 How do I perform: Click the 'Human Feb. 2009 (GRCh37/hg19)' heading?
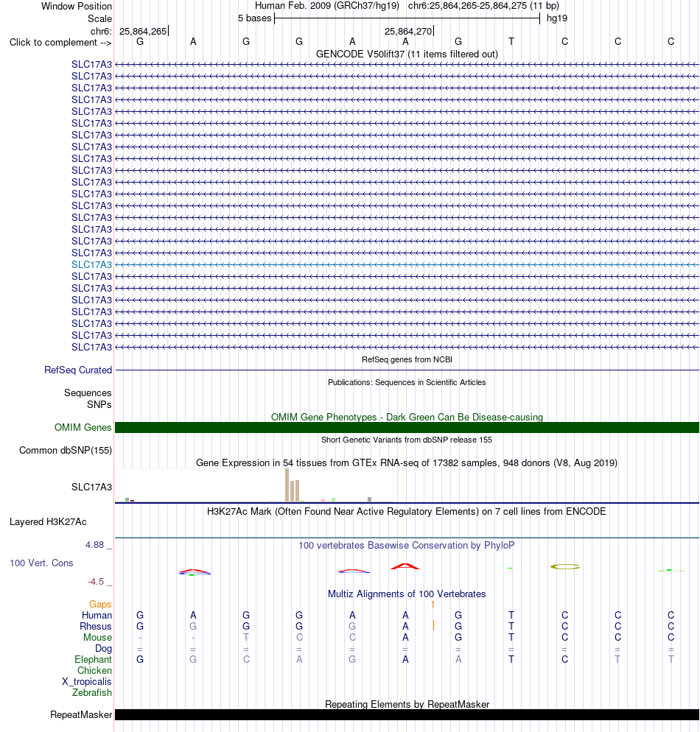pos(327,6)
